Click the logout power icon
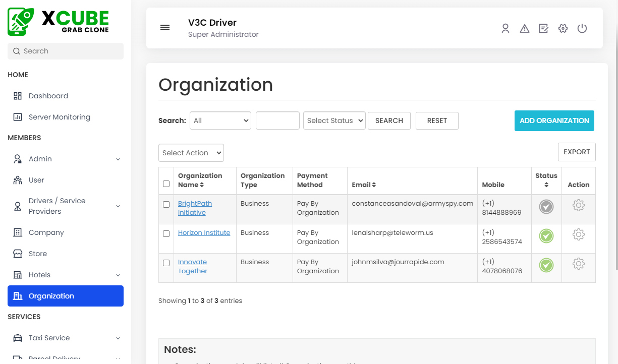 pyautogui.click(x=582, y=28)
